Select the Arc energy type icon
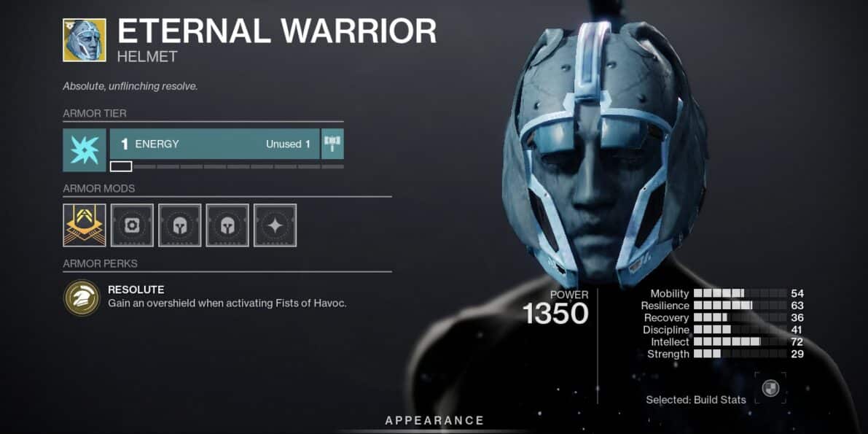The width and height of the screenshot is (868, 434). tap(84, 150)
